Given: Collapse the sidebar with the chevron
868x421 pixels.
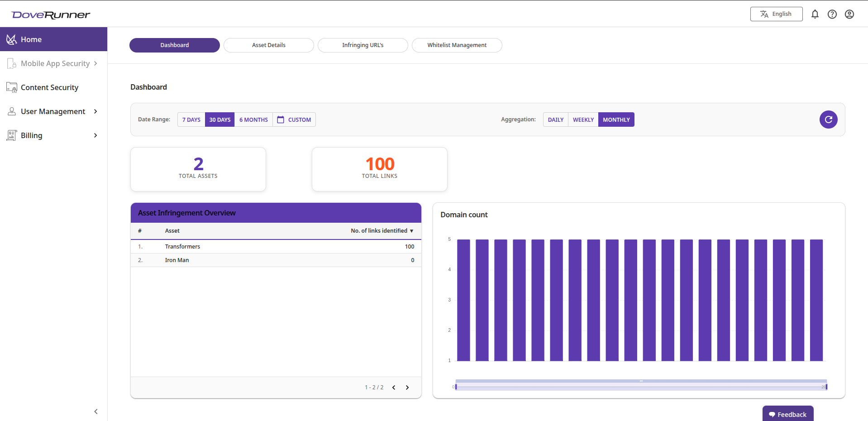Looking at the screenshot, I should [95, 411].
